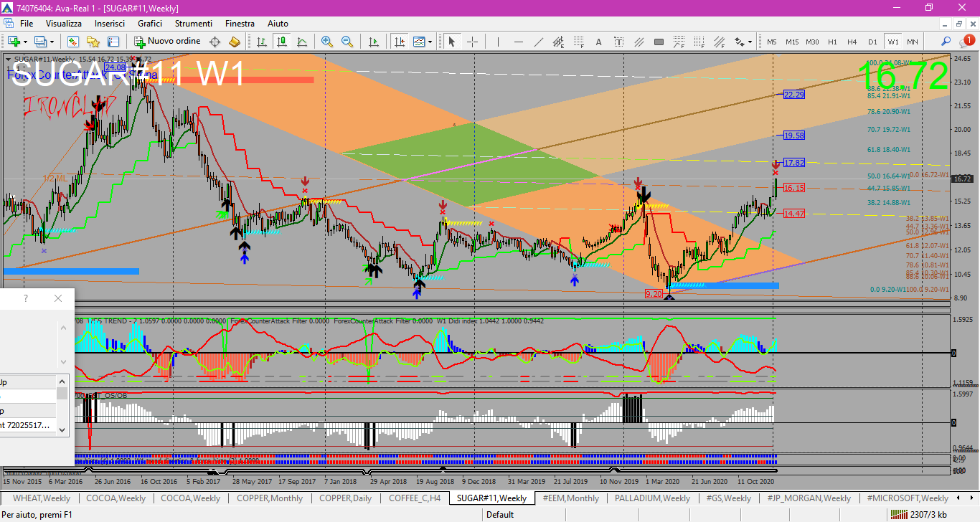Viewport: 980px width, 522px height.
Task: Open the Aiuto menu
Action: [278, 24]
